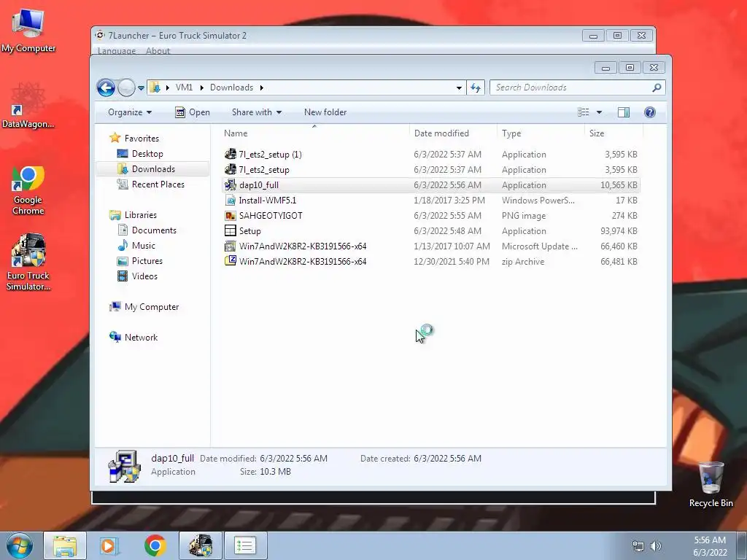This screenshot has width=747, height=560.
Task: Select Libraries in the navigation pane
Action: (x=133, y=215)
